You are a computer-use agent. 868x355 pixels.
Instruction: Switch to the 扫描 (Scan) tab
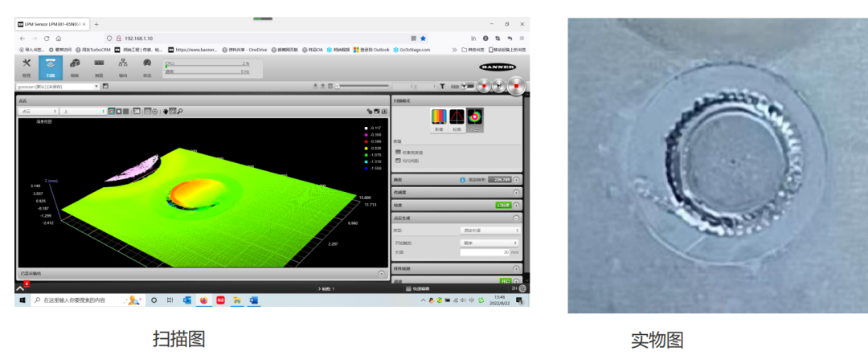click(x=51, y=66)
